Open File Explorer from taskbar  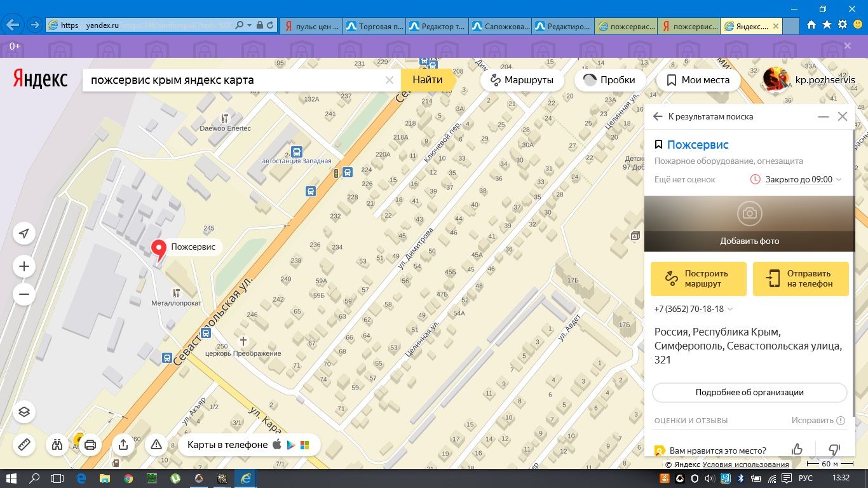click(104, 478)
